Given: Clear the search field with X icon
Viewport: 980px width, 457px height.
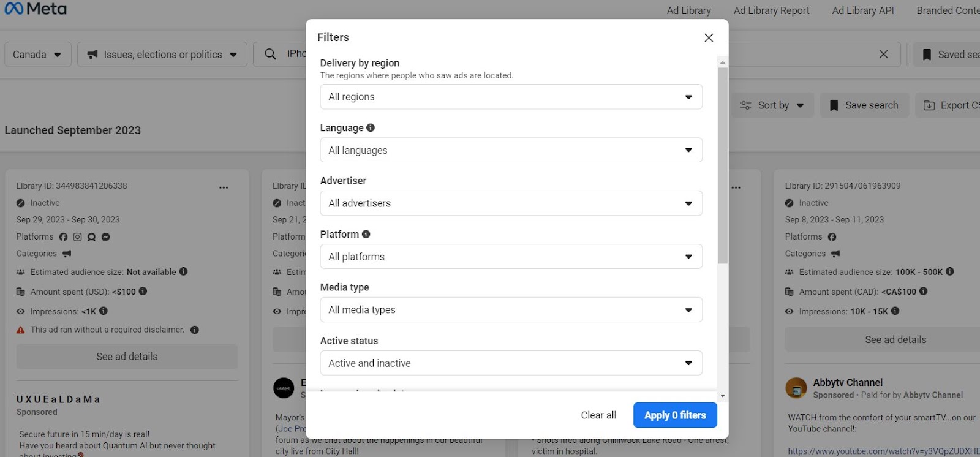Looking at the screenshot, I should tap(883, 55).
